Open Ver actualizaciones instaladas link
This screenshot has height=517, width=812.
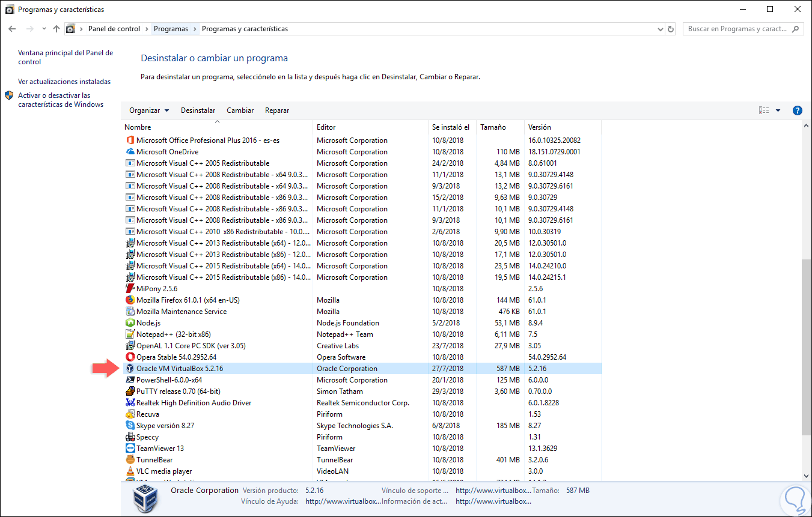point(64,82)
